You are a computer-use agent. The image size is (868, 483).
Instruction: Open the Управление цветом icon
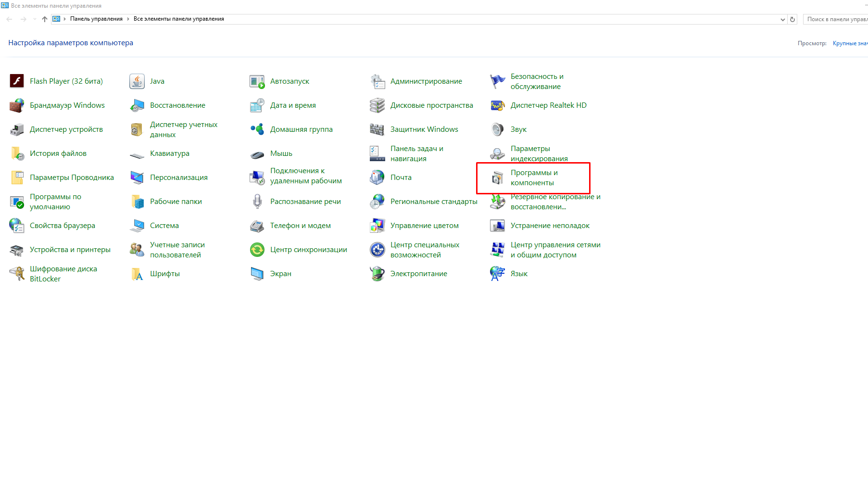point(377,226)
